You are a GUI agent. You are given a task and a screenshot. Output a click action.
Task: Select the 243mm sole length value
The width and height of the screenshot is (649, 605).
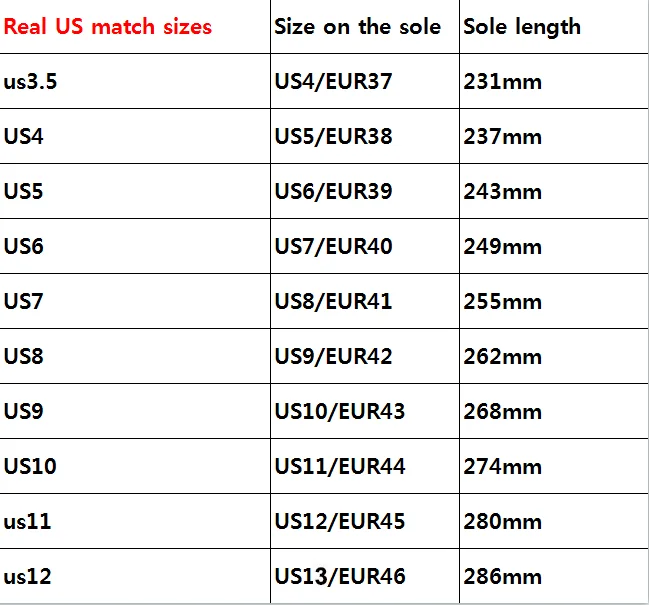pos(502,192)
